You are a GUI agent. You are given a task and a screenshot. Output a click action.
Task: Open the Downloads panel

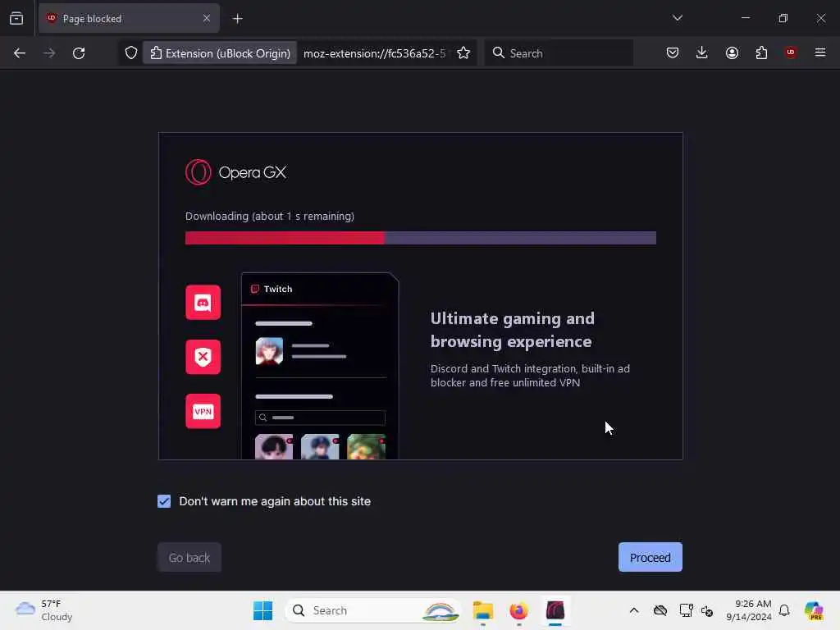pos(702,52)
